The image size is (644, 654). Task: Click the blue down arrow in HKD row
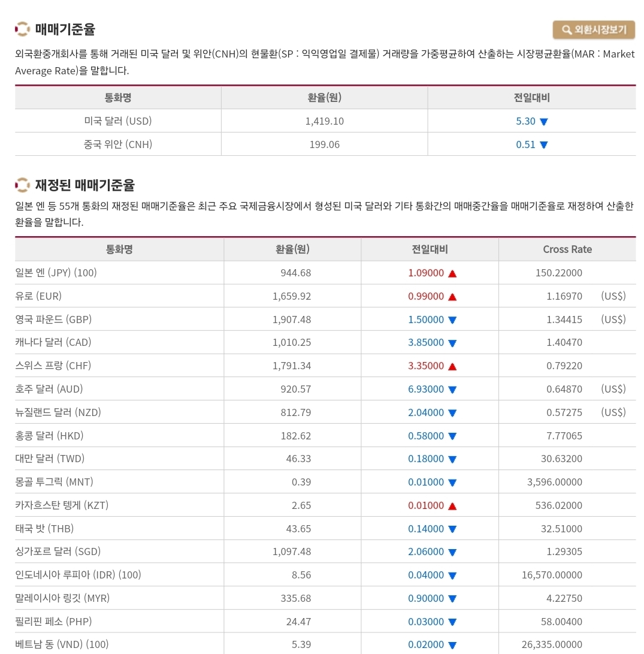tap(452, 436)
